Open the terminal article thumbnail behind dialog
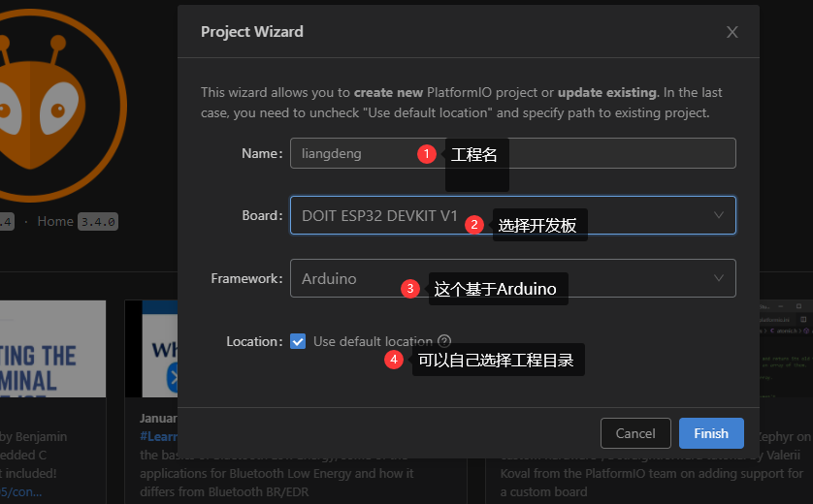The height and width of the screenshot is (504, 813). click(x=53, y=349)
